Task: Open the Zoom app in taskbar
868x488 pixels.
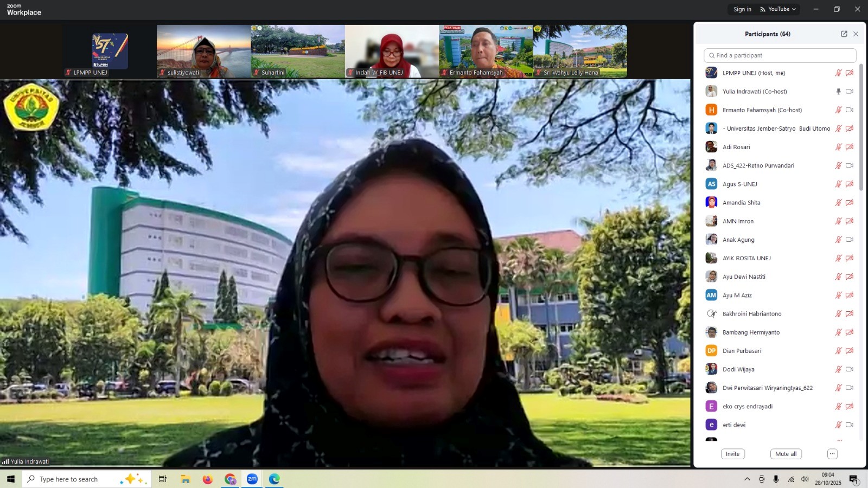Action: [x=252, y=479]
